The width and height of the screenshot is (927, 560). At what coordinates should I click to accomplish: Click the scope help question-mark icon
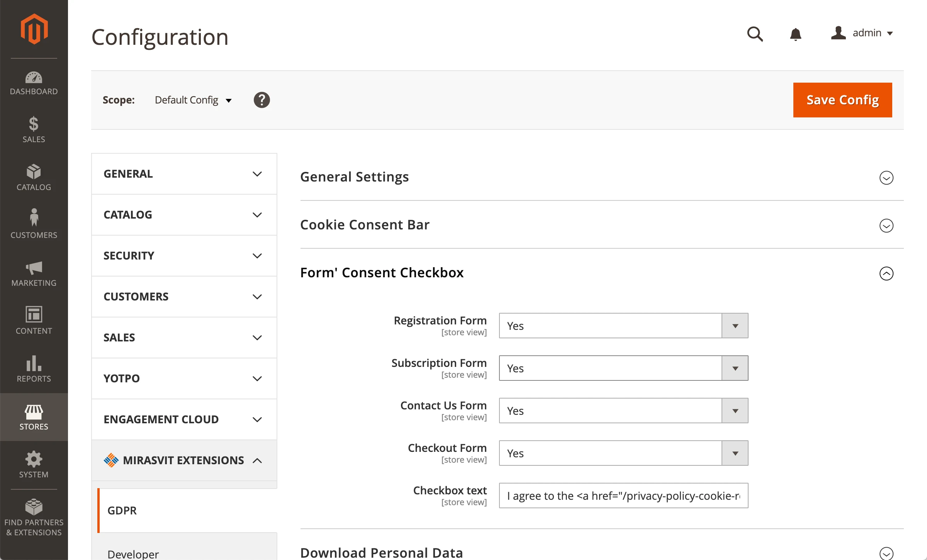click(261, 100)
